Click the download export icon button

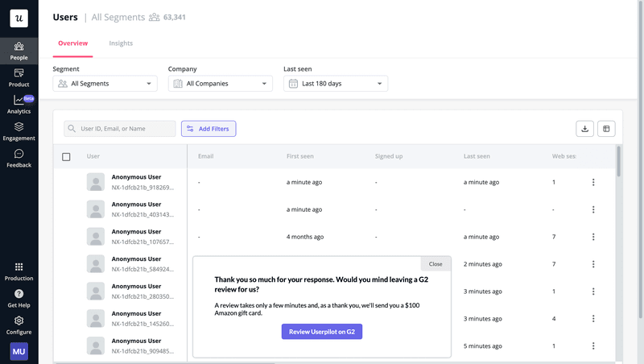point(585,128)
